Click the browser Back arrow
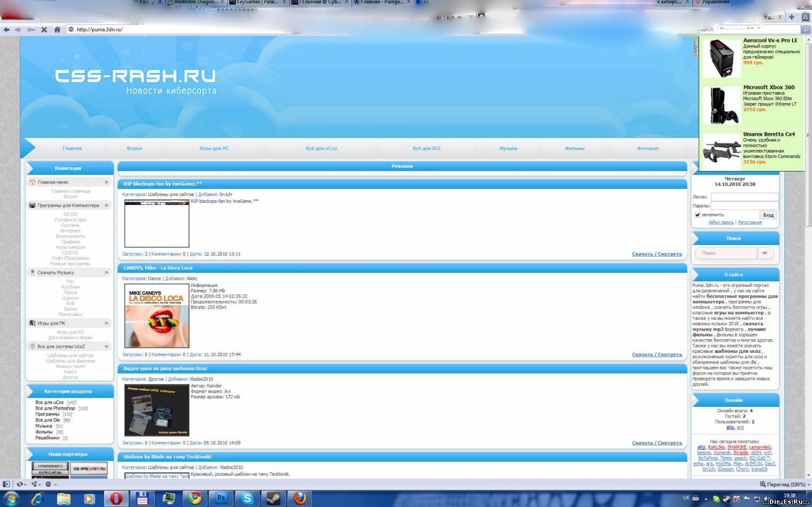Image resolution: width=812 pixels, height=507 pixels. coord(6,29)
